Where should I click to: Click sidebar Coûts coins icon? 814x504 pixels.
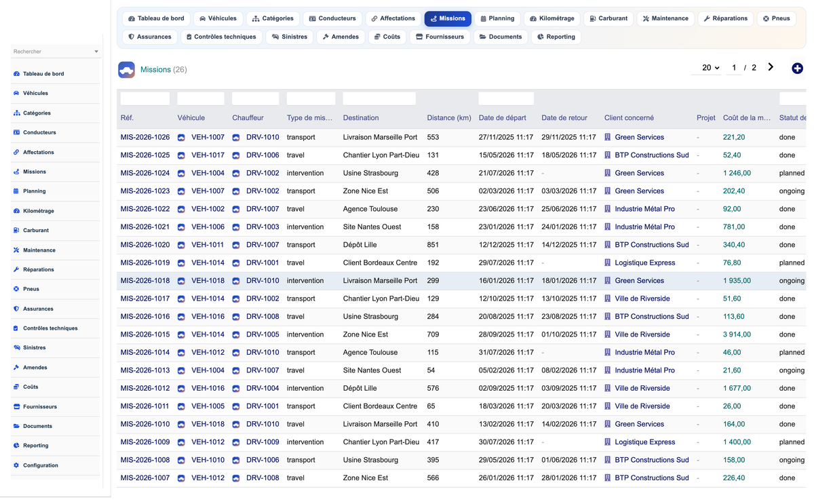[16, 387]
